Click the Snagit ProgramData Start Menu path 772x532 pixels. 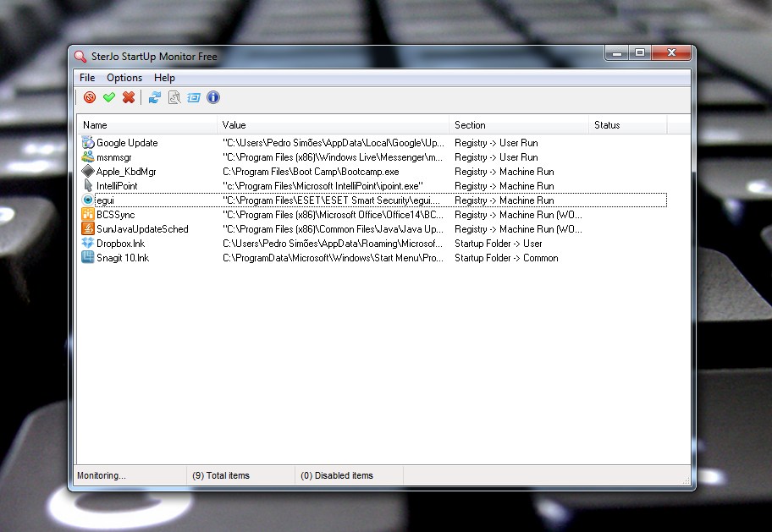[x=333, y=258]
